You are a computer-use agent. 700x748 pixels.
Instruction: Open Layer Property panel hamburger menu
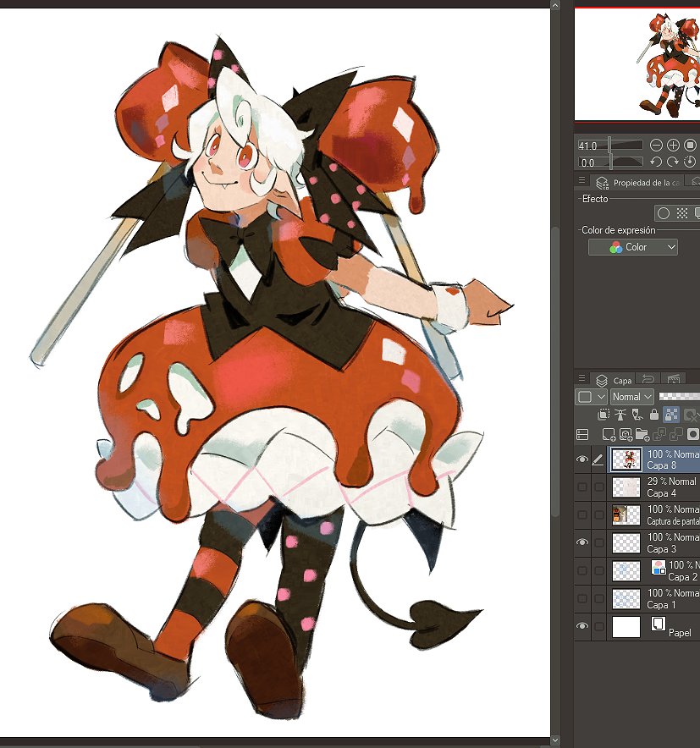(x=581, y=180)
